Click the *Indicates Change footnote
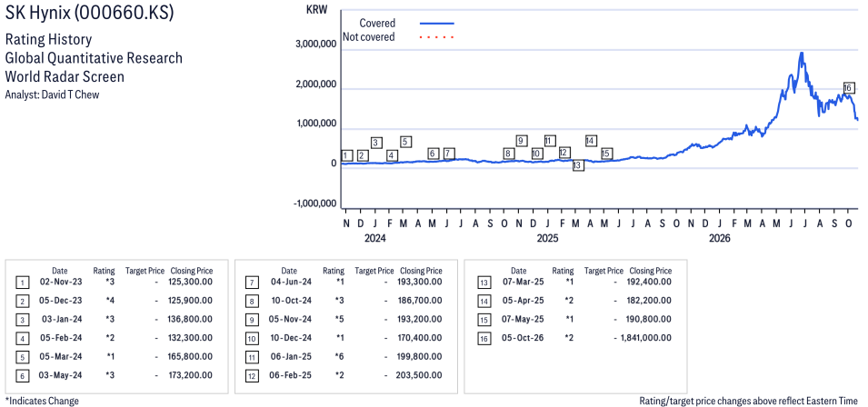 (42, 401)
